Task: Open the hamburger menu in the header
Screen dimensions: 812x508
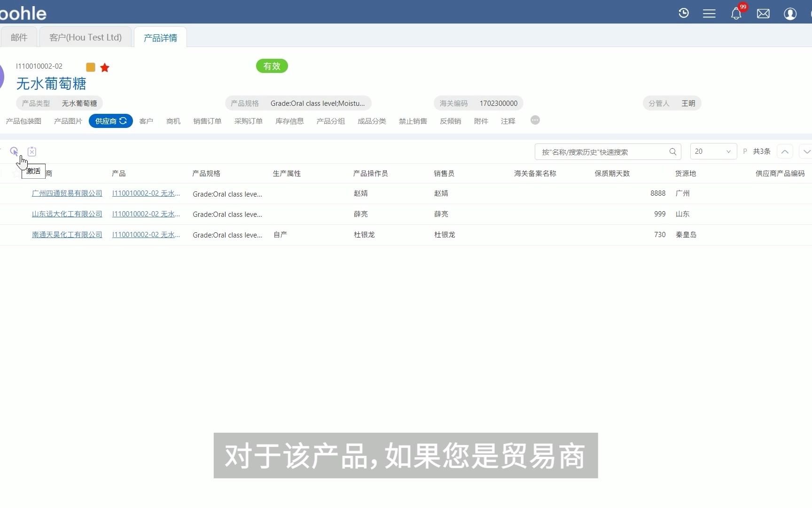Action: coord(710,13)
